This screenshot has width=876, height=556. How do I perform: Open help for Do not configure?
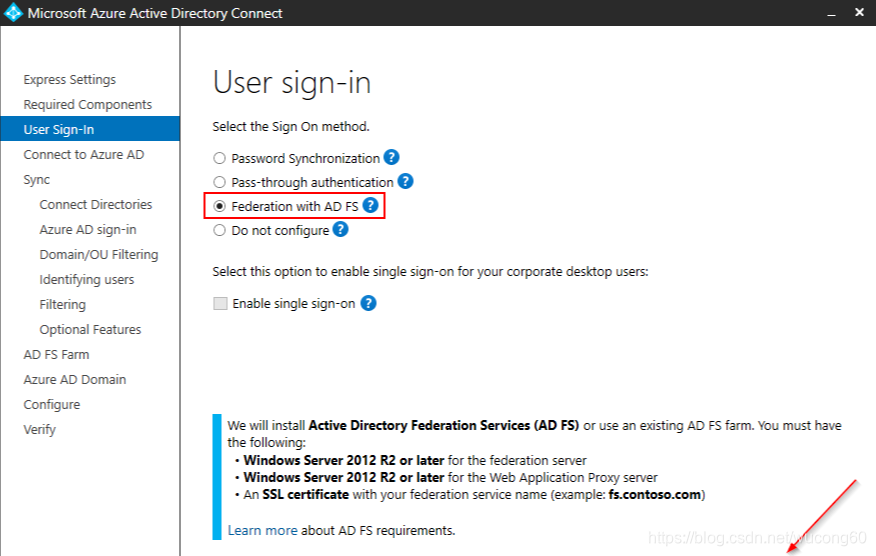[x=341, y=229]
